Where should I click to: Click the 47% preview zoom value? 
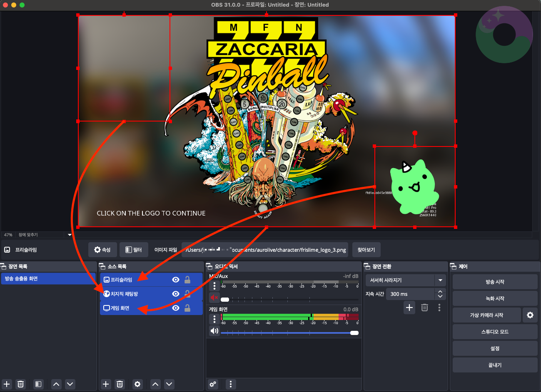click(8, 235)
